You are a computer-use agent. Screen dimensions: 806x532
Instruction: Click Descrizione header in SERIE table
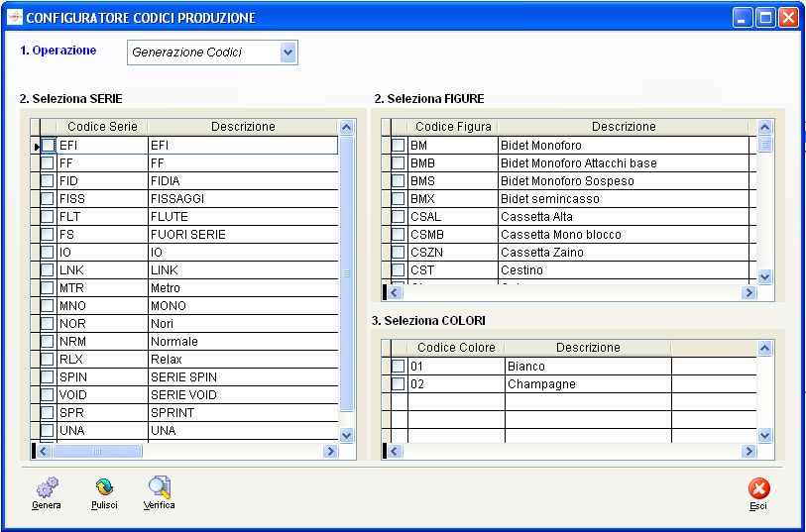pos(243,127)
